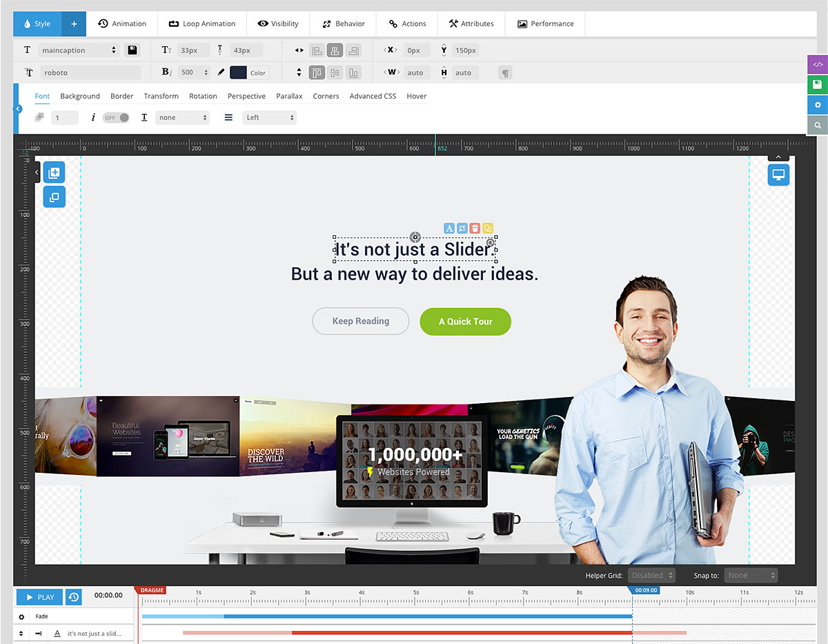Delete the selected caption layer via red trash icon
The height and width of the screenshot is (644, 828).
[x=475, y=228]
